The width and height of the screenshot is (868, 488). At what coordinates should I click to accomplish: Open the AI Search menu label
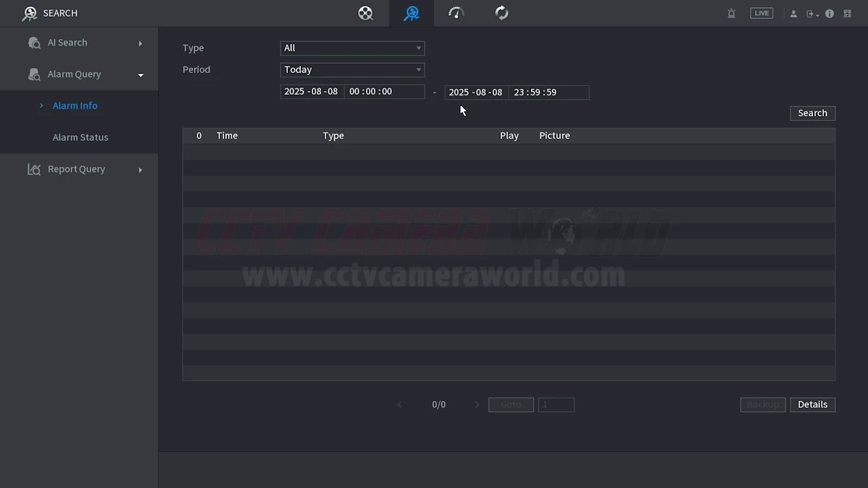tap(67, 43)
